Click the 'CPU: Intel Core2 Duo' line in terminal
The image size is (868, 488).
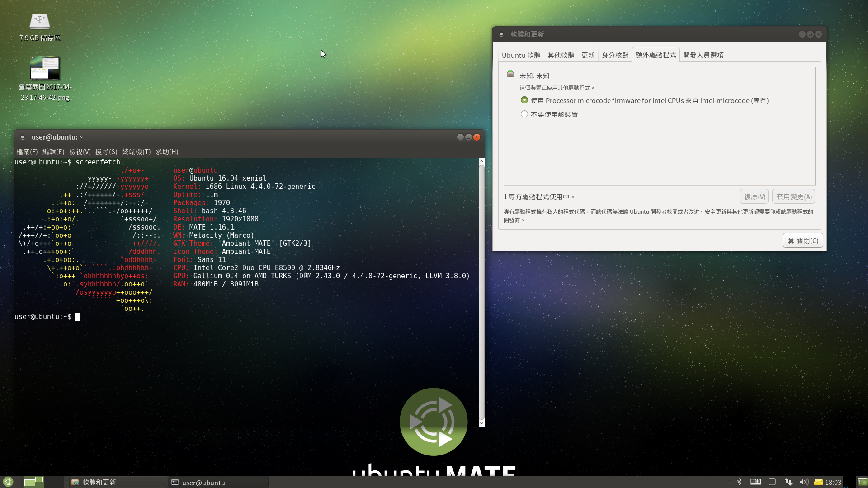tap(256, 268)
